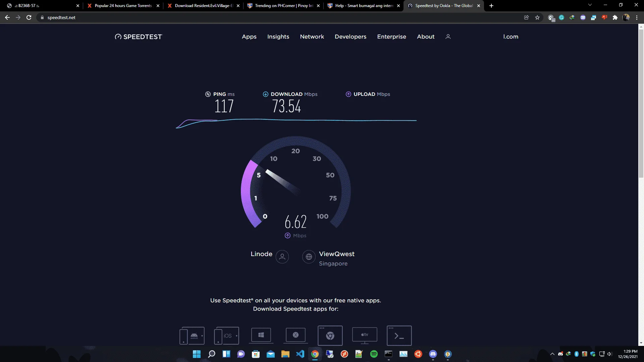Show hidden system tray icons
Viewport: 644px width, 362px height.
[x=552, y=354]
